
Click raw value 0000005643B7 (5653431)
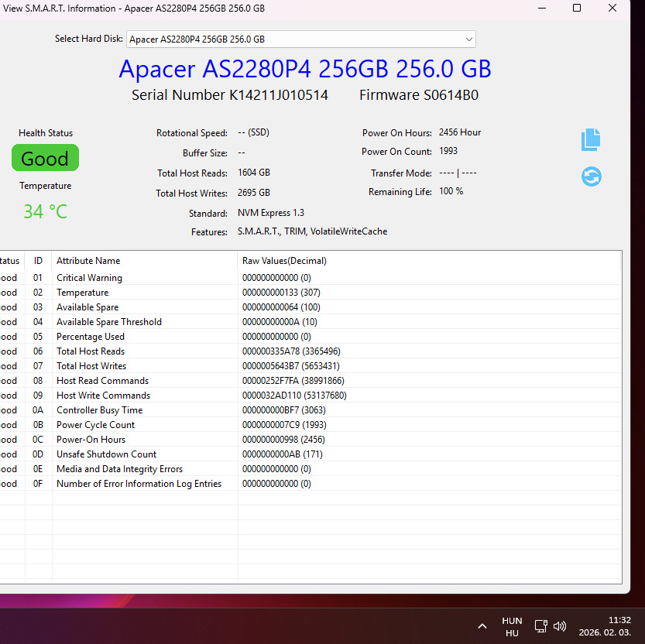tap(291, 366)
